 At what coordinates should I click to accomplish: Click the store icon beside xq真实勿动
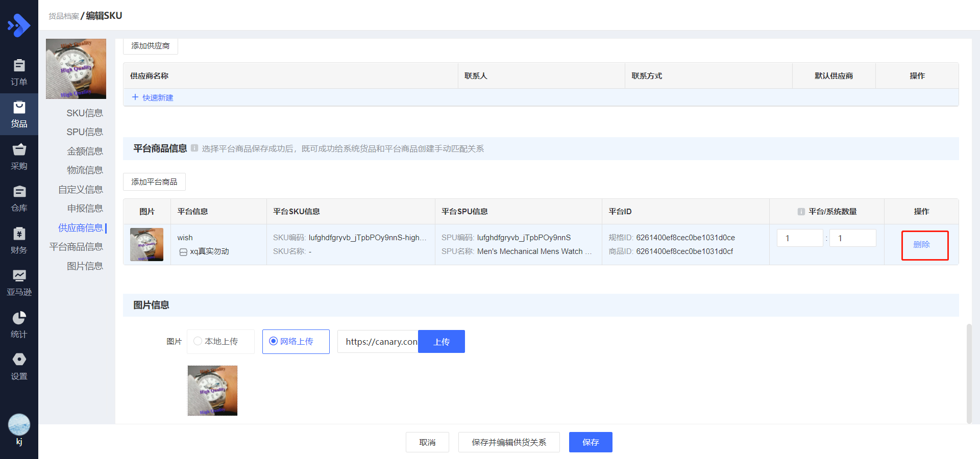pos(183,252)
